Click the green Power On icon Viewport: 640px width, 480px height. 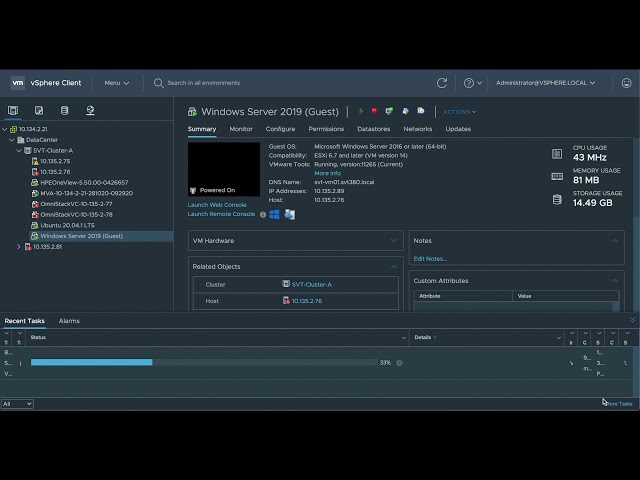coord(361,111)
